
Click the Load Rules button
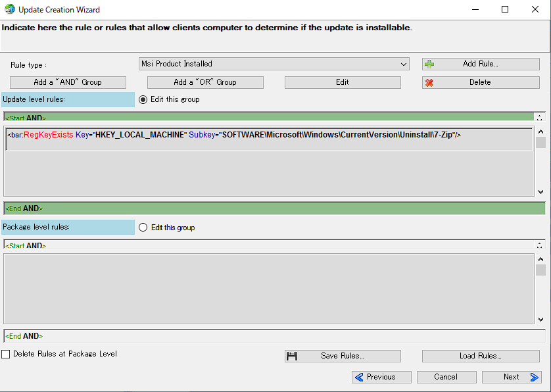pos(481,356)
